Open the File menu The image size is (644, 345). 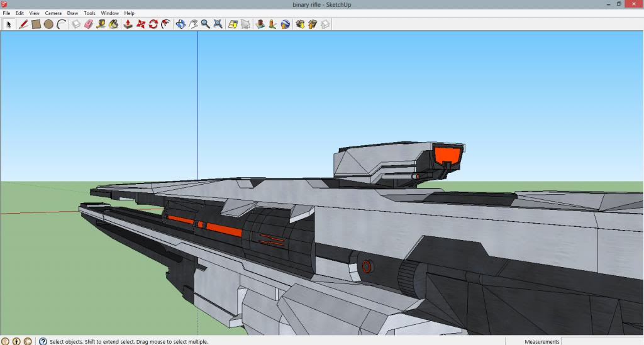click(x=6, y=13)
